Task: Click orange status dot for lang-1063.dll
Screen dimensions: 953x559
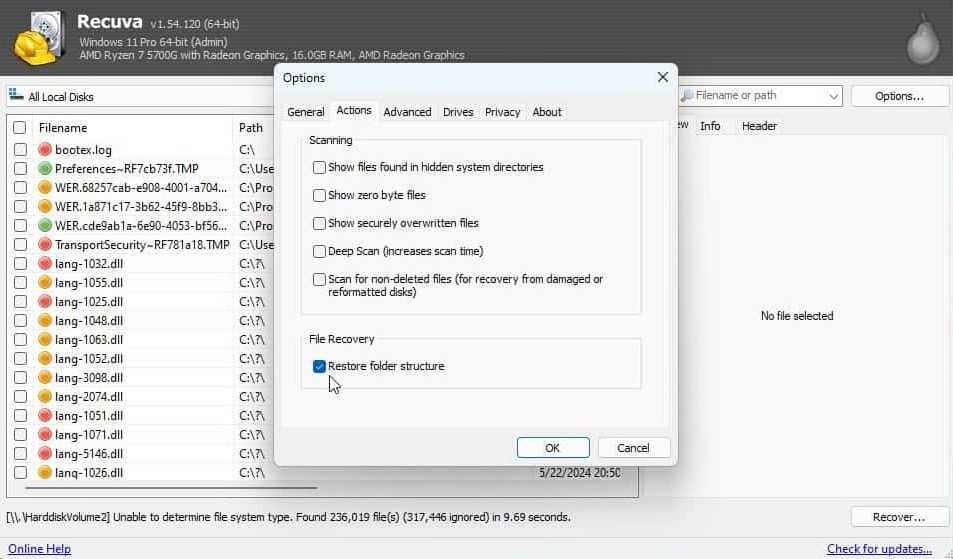Action: point(44,339)
